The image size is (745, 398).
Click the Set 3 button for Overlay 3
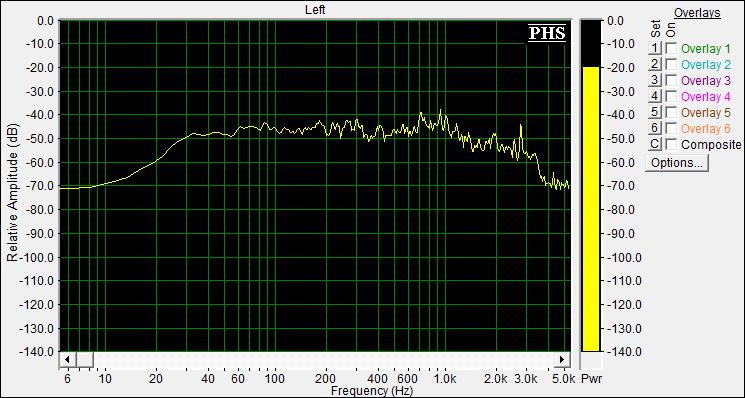pos(655,80)
